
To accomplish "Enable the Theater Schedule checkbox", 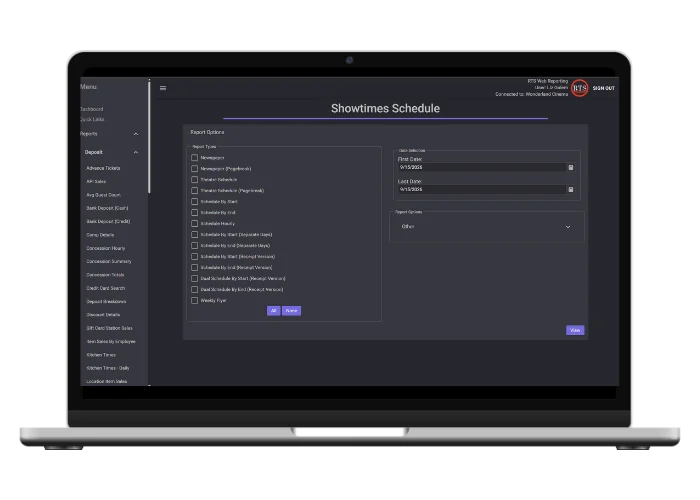I will 195,179.
